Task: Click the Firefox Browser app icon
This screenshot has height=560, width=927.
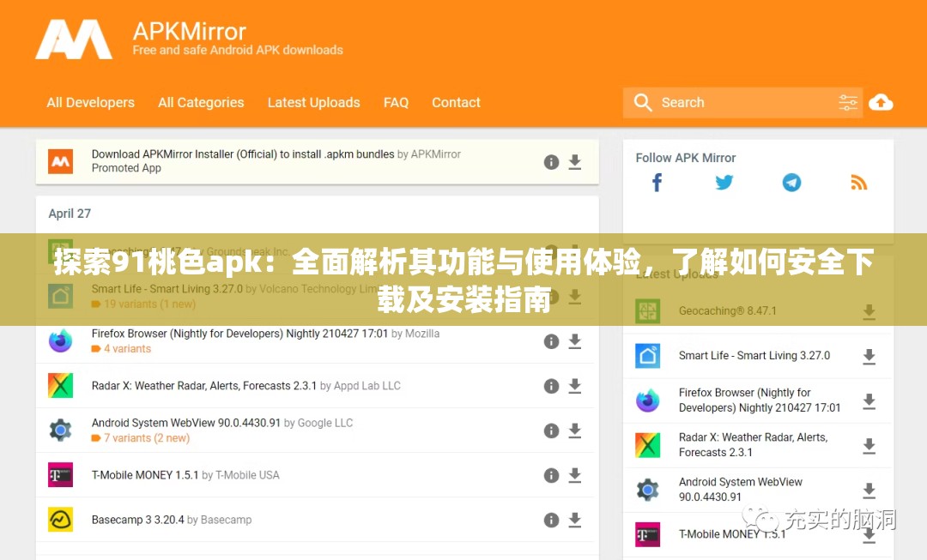Action: point(60,340)
